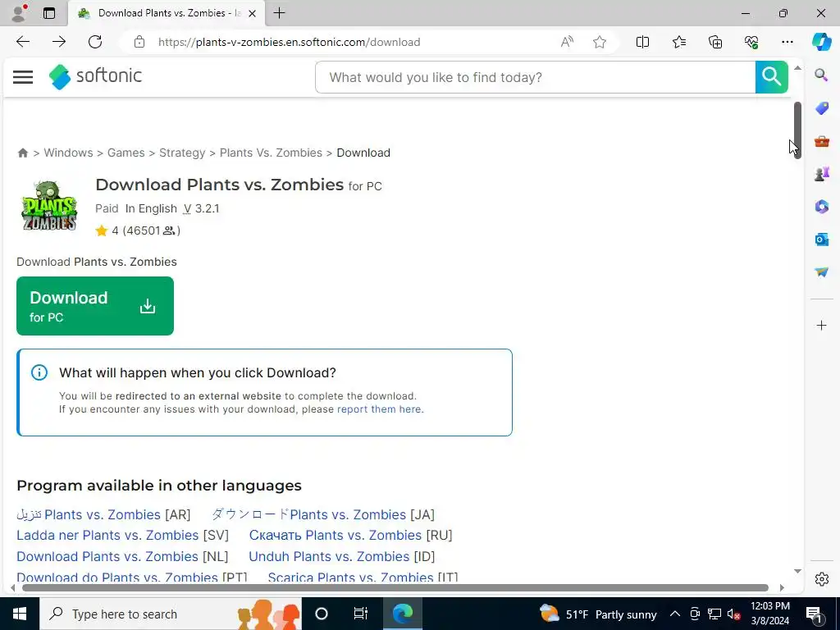Viewport: 840px width, 630px height.
Task: Open the sidebar Drop paper plane icon
Action: pos(821,272)
